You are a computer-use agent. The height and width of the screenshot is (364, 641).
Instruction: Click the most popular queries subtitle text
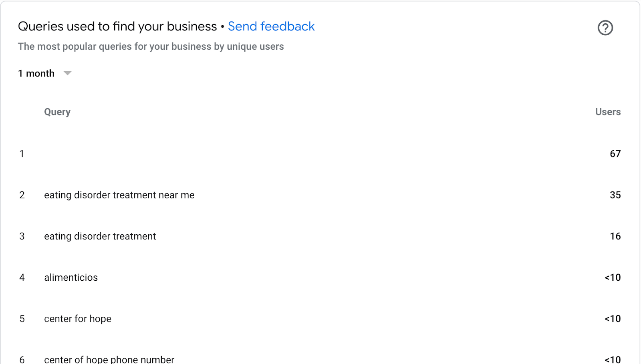tap(151, 46)
